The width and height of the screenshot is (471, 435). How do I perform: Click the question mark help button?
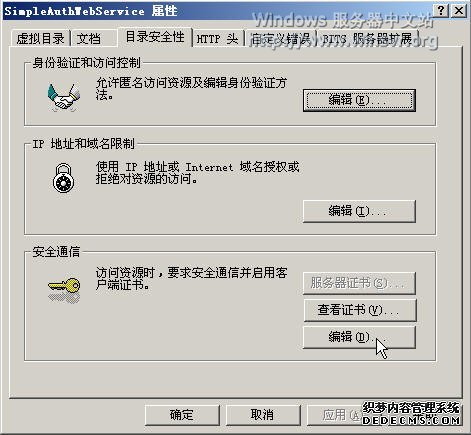point(441,11)
